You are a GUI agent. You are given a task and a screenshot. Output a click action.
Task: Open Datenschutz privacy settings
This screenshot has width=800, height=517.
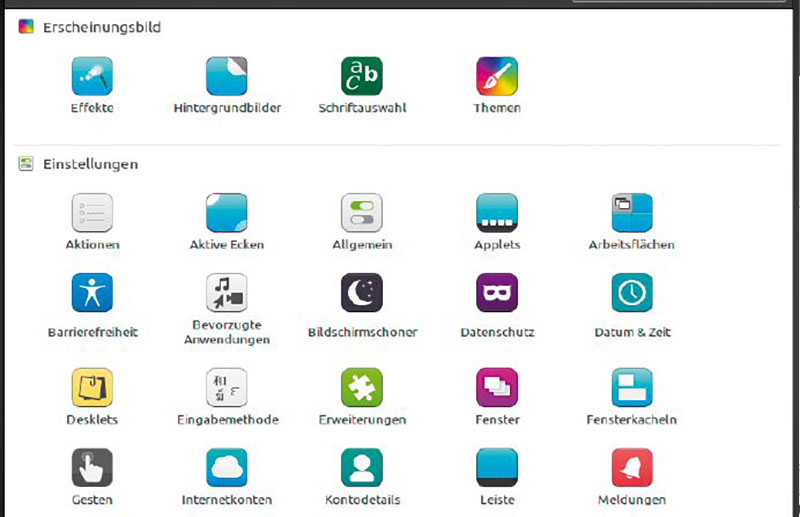(x=497, y=293)
